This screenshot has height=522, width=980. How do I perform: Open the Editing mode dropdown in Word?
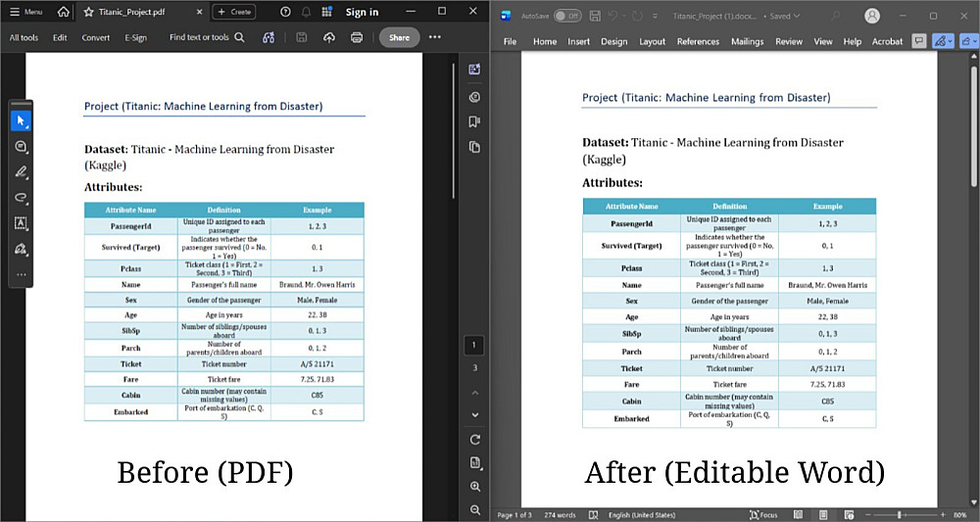pos(943,41)
